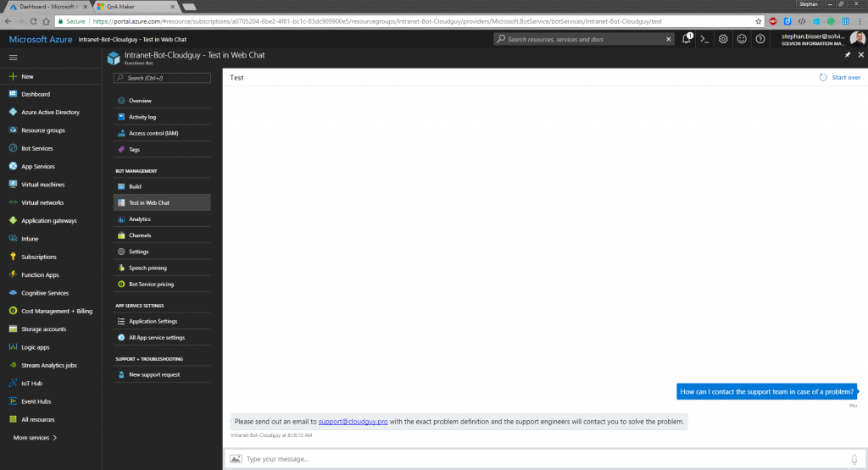The height and width of the screenshot is (470, 868).
Task: Click the Logic apps icon
Action: pyautogui.click(x=13, y=346)
